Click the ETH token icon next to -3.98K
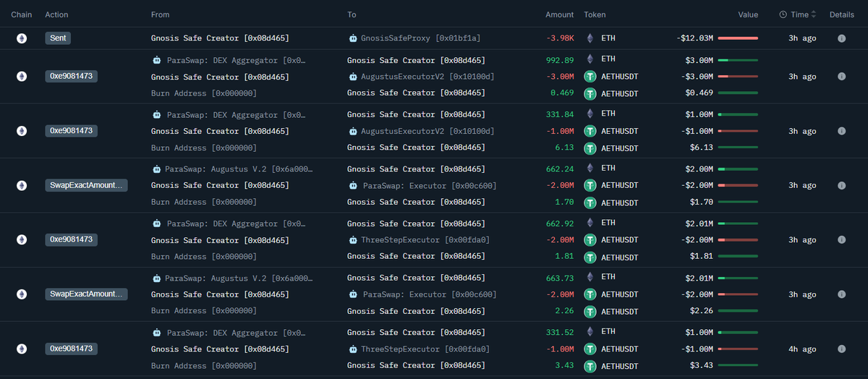Viewport: 868px width, 379px height. coord(590,38)
